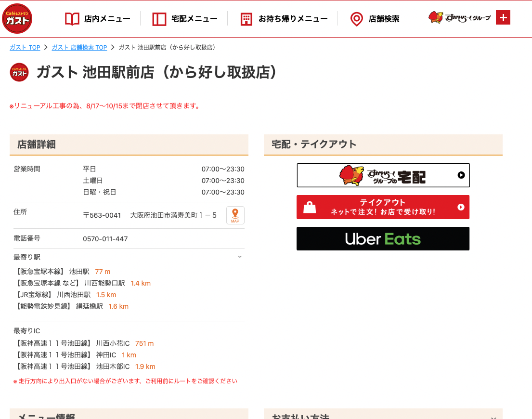Click the red IC route warning note
Viewport: 532px width, 419px height.
click(x=125, y=381)
